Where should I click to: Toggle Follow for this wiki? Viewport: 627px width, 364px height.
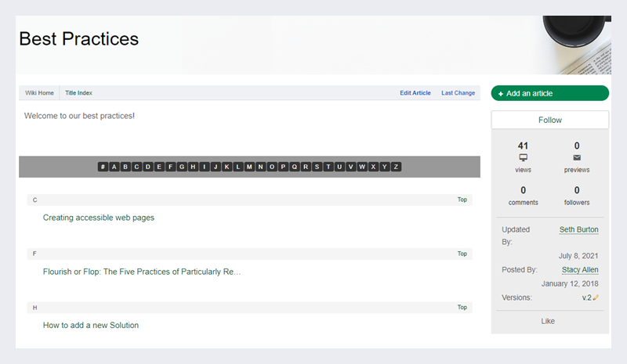coord(549,120)
